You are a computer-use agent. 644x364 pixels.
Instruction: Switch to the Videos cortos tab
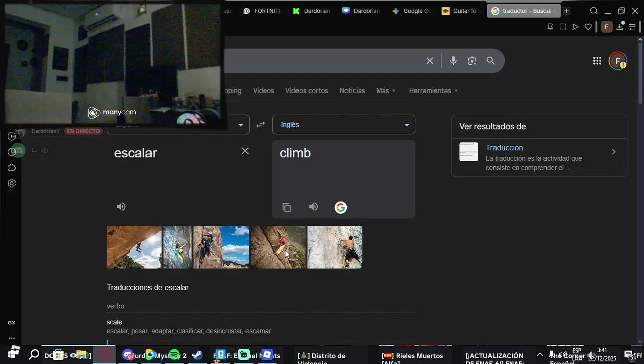[x=307, y=90]
